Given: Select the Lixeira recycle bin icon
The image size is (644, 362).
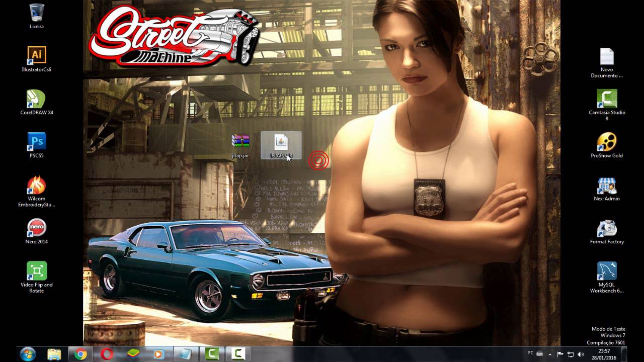Looking at the screenshot, I should click(x=37, y=16).
